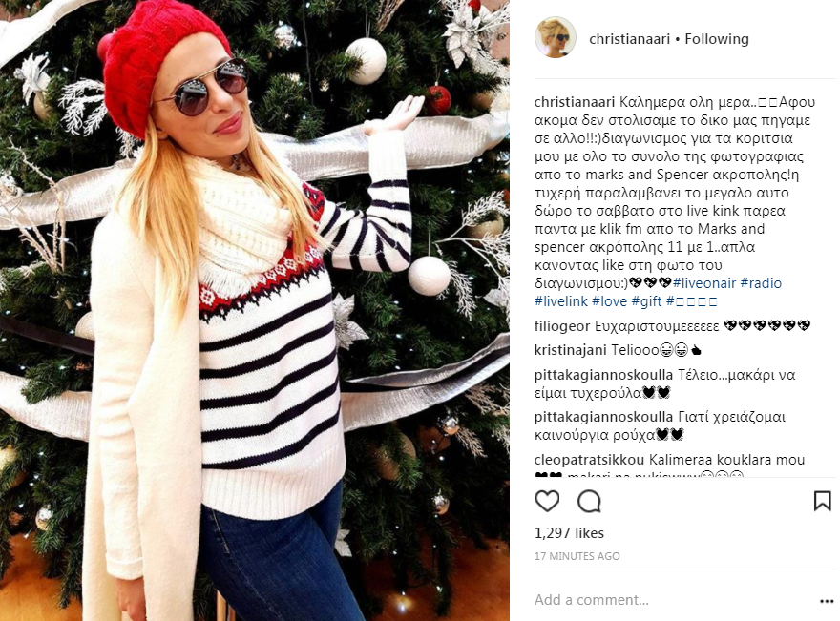Image resolution: width=840 pixels, height=621 pixels.
Task: Click the Christmas tree post photo
Action: [x=255, y=311]
